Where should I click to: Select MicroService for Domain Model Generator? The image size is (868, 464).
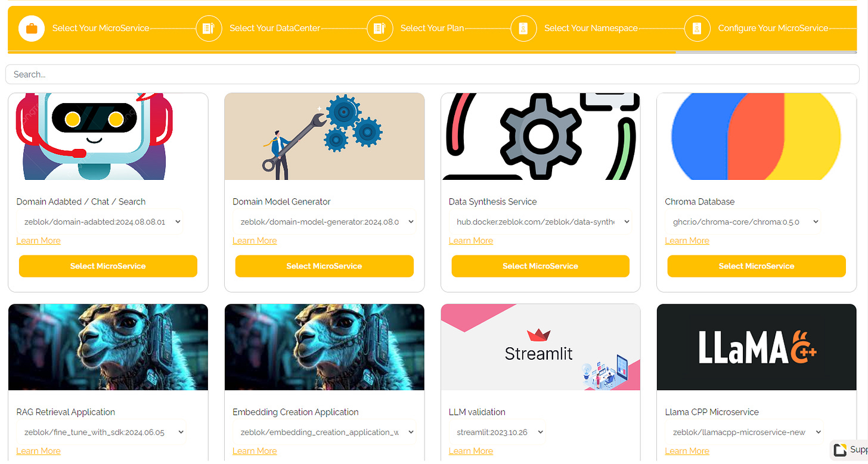pos(324,266)
